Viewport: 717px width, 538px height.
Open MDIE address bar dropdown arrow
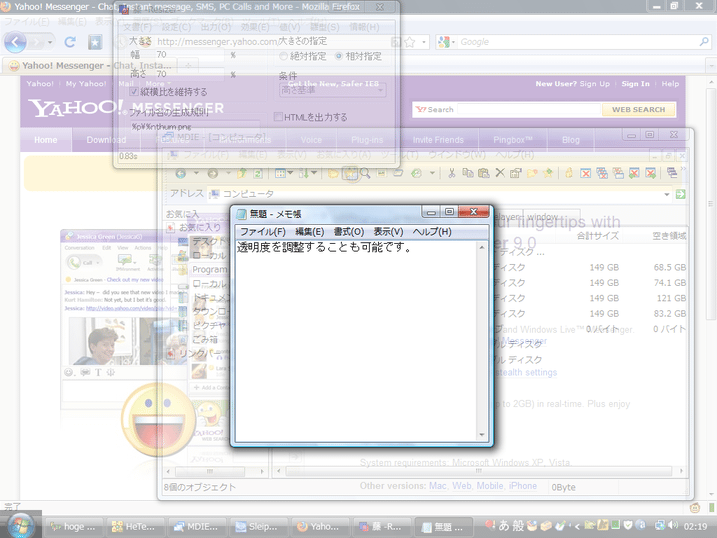tap(667, 194)
